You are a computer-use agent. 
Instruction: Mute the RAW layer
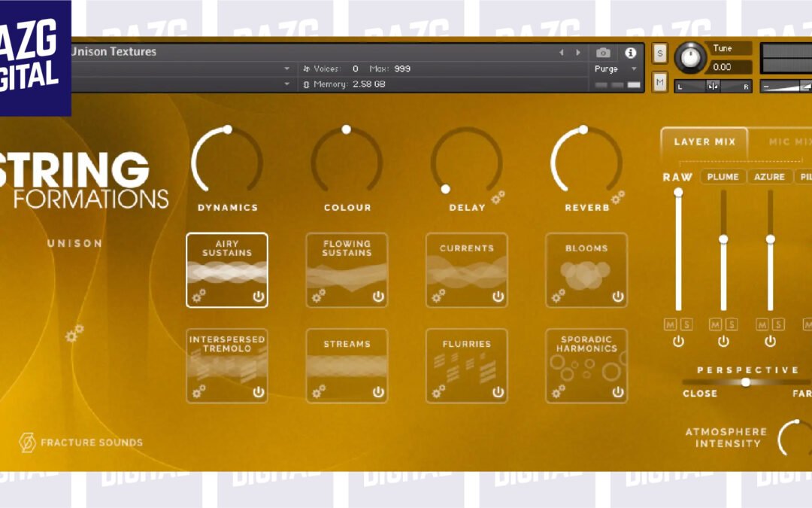tap(670, 324)
